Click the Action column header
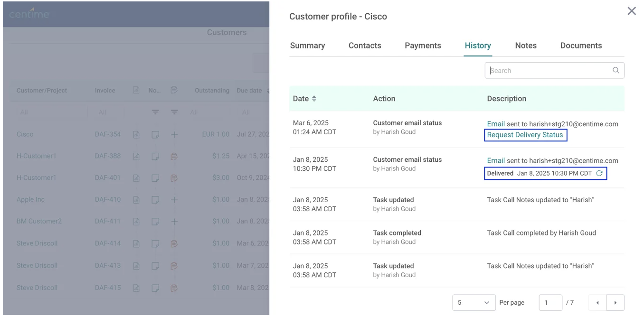 click(384, 99)
